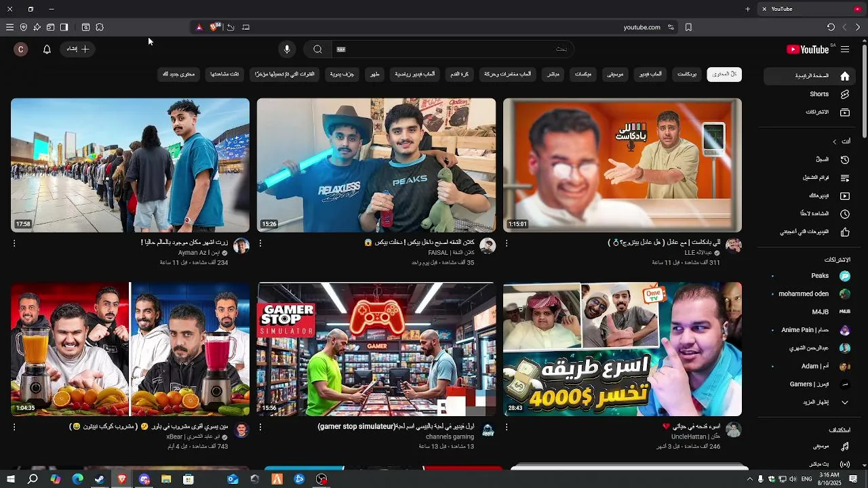Open Windows Start menu

11,479
